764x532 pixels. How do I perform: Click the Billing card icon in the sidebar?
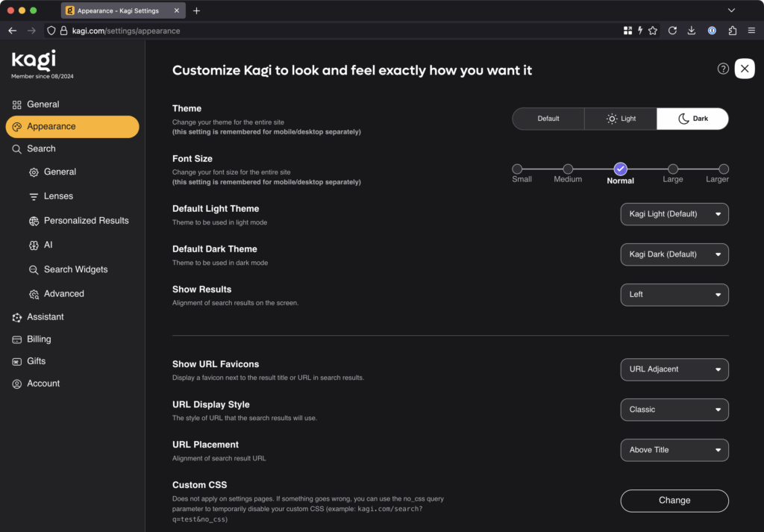[17, 339]
